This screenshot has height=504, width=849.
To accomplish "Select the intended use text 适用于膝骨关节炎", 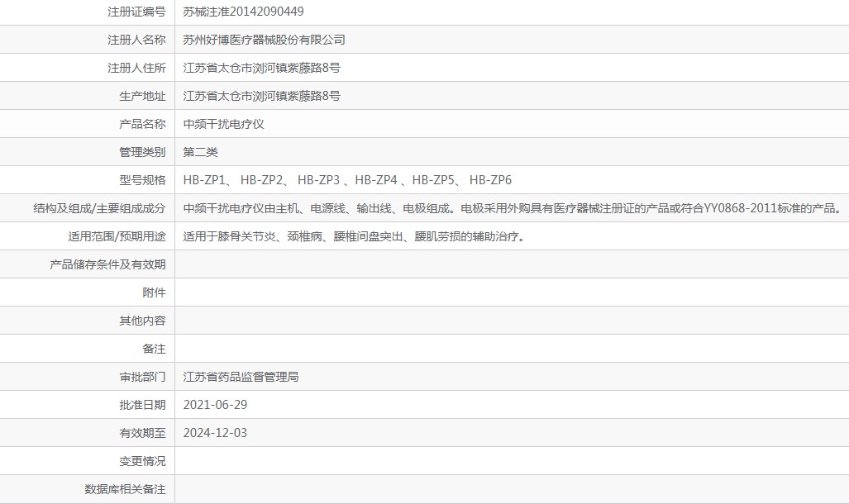I will [354, 236].
